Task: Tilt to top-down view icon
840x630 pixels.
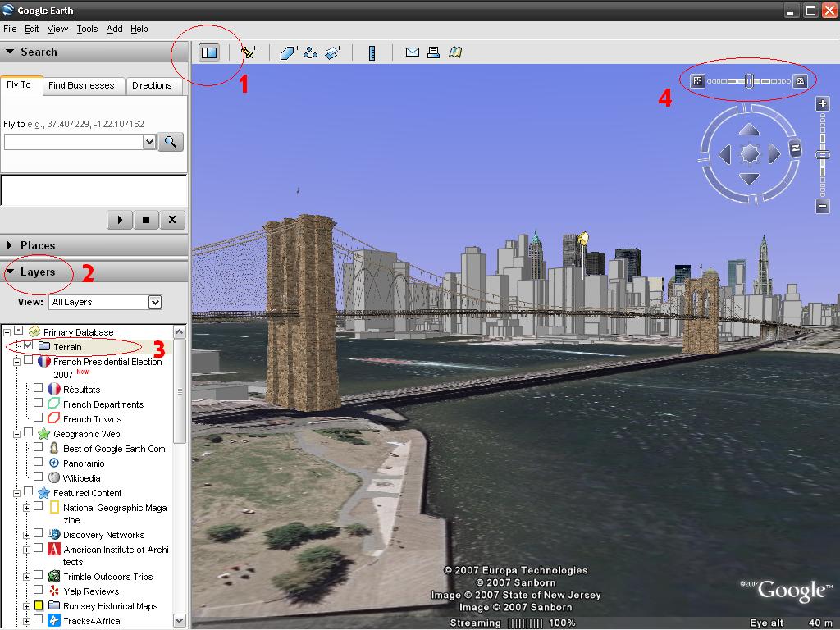Action: (x=697, y=81)
